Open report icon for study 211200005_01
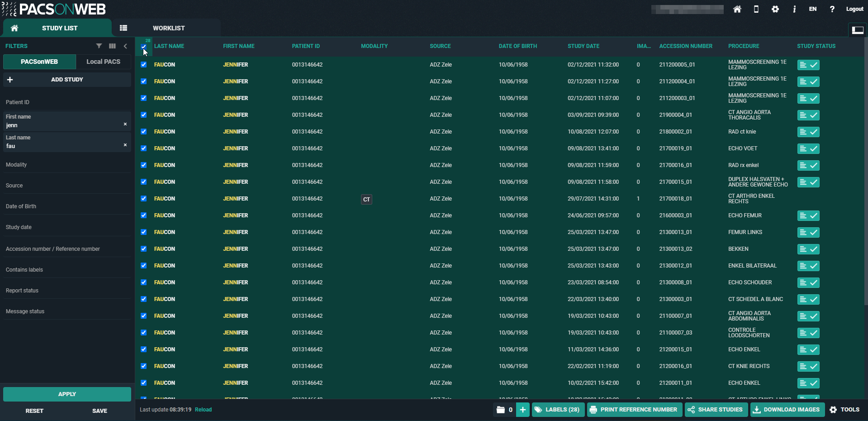Viewport: 868px width, 421px height. tap(803, 65)
